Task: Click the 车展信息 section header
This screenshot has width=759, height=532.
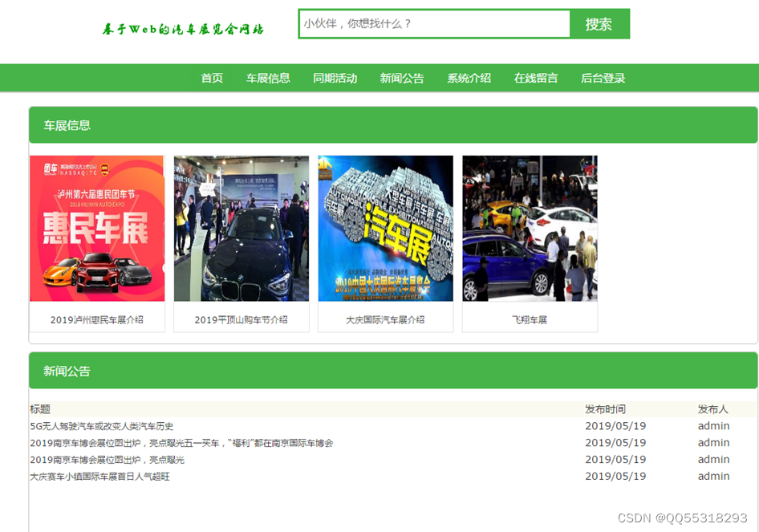Action: tap(393, 125)
